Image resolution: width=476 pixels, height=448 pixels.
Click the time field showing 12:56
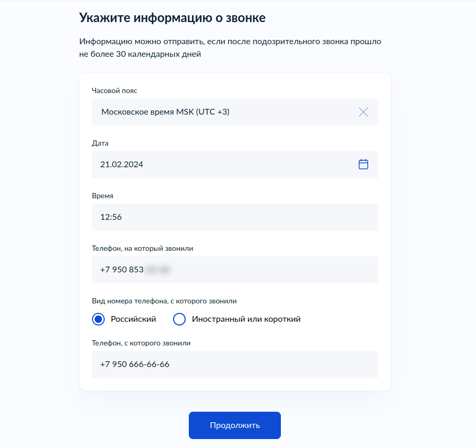(235, 217)
